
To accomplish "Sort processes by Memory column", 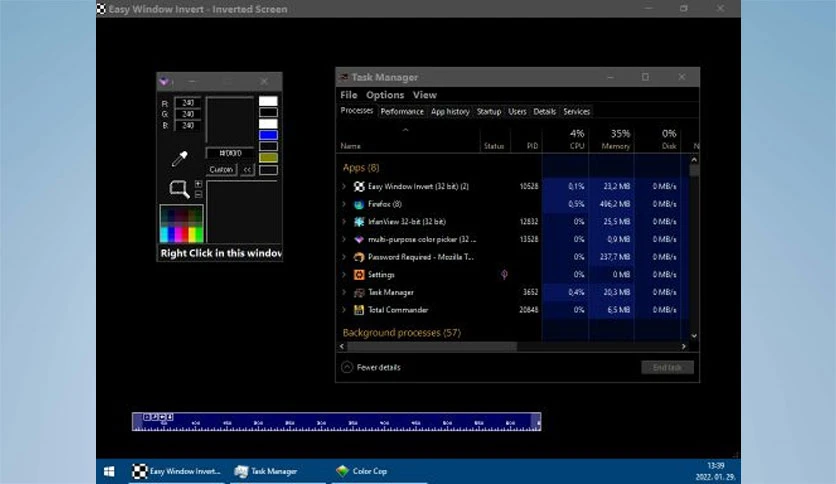I will [612, 139].
